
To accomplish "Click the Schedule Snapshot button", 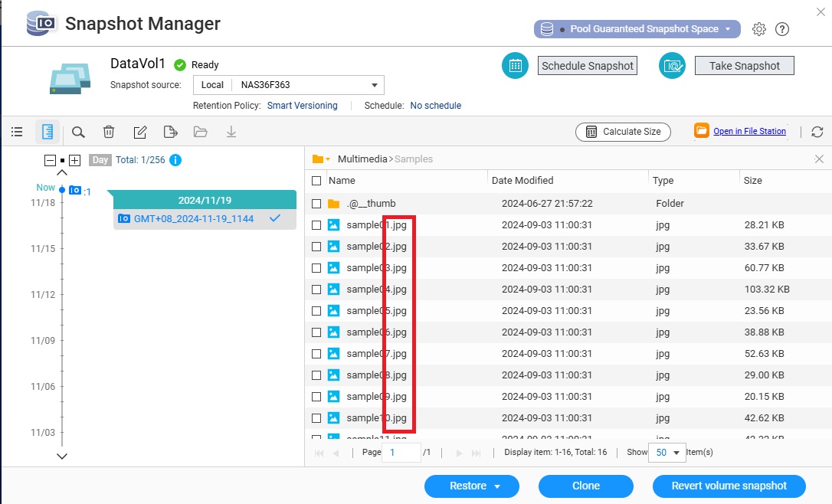I will 588,66.
